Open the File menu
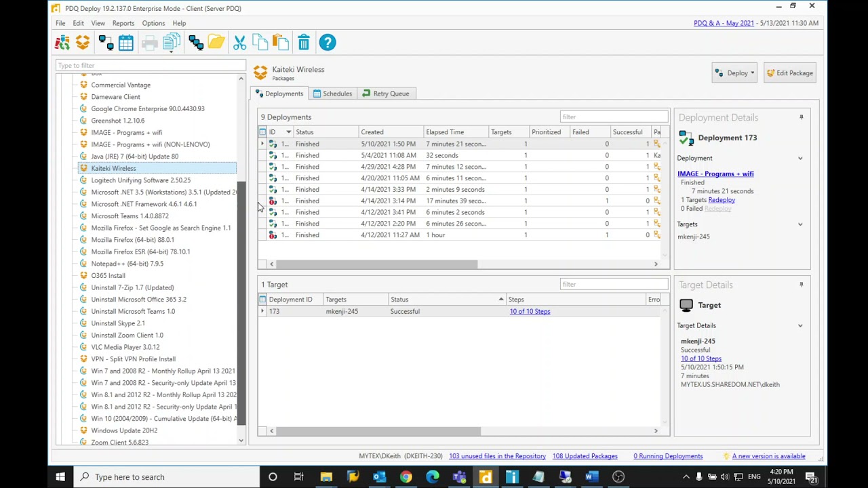 (x=60, y=23)
